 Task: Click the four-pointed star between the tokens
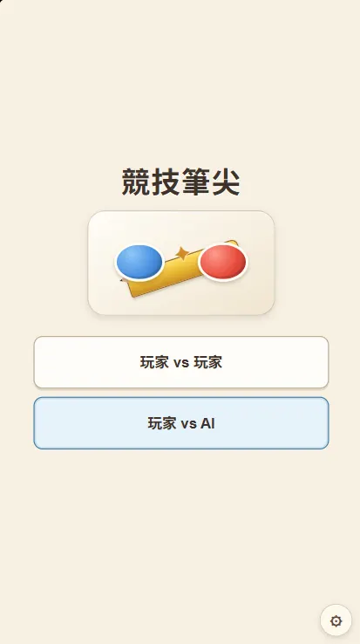coord(182,253)
